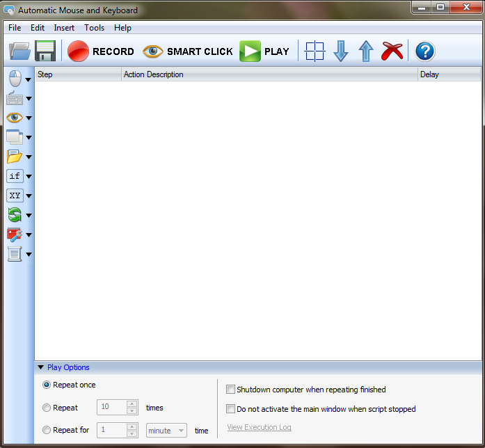Open help with the question mark icon
485x448 pixels.
[x=424, y=51]
